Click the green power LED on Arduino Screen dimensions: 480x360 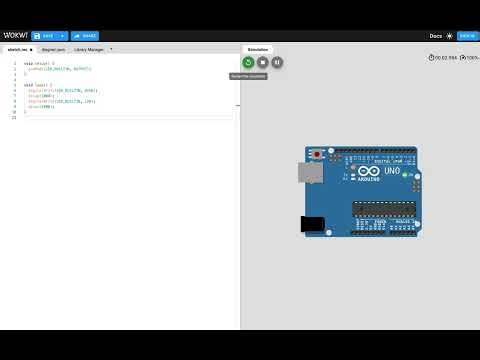pyautogui.click(x=405, y=175)
